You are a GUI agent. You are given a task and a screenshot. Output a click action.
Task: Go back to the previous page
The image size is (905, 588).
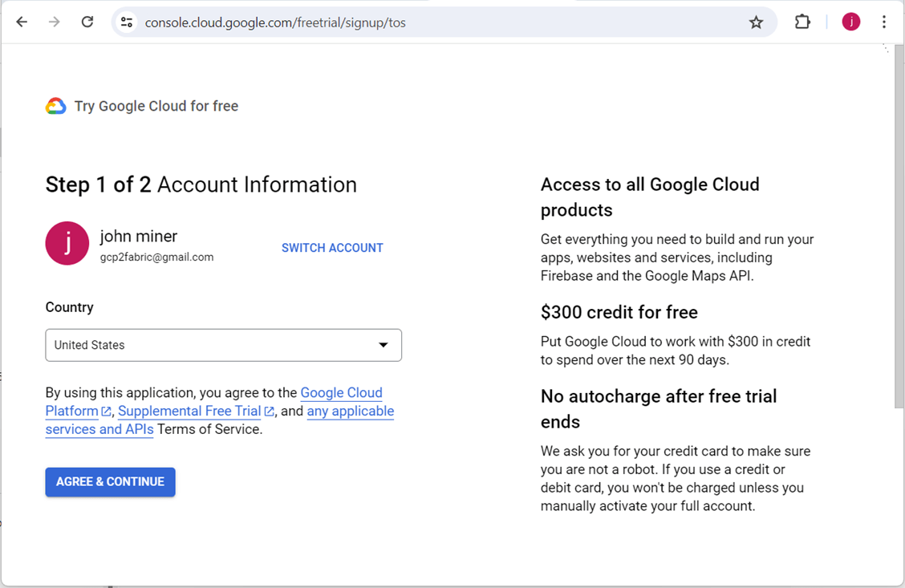pos(22,22)
